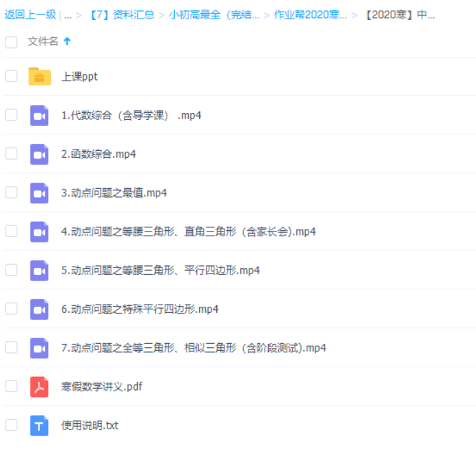476x450 pixels.
Task: Open file name 4.动点问题之等腰三角形、直角三角形（含家长会）.mp4
Action: (189, 232)
